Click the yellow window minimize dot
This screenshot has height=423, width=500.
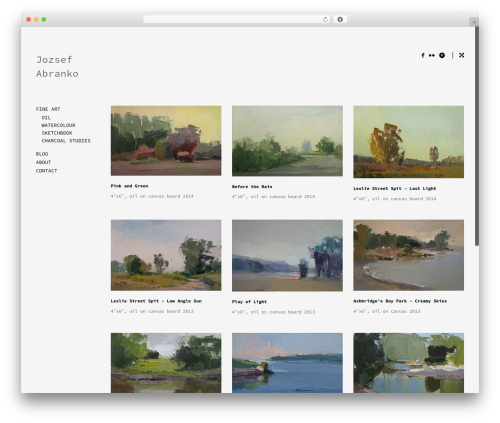coord(36,19)
